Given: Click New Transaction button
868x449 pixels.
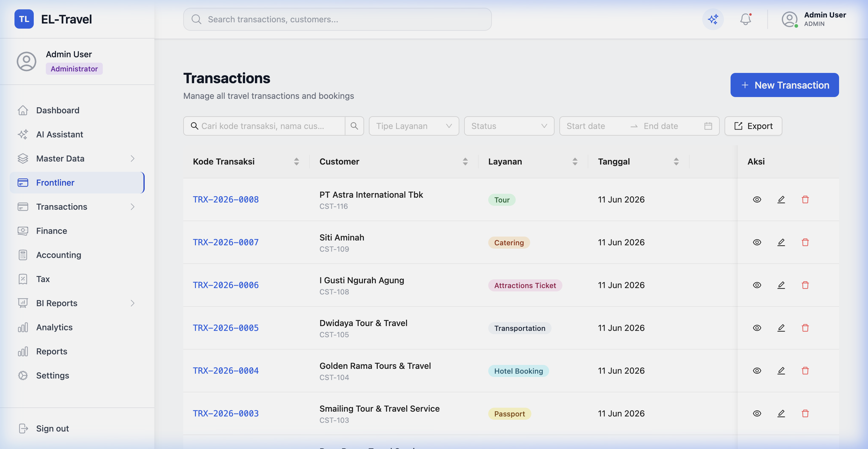Looking at the screenshot, I should point(785,85).
